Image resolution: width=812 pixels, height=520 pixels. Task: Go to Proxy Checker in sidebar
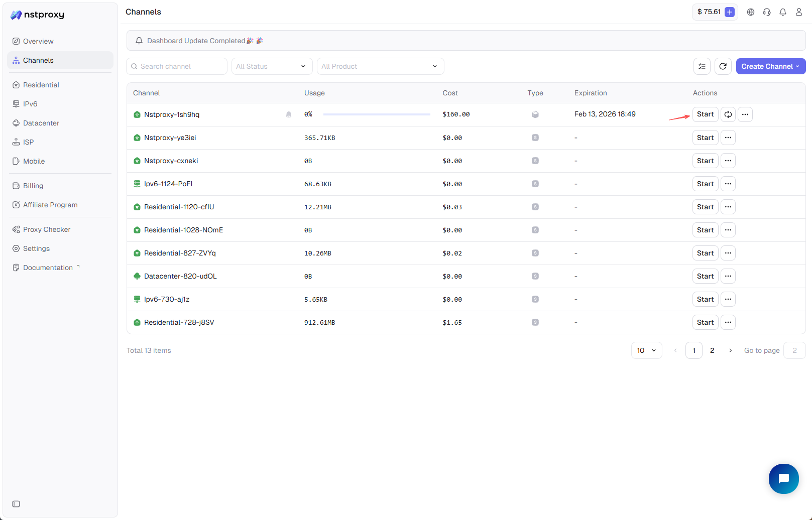pos(47,229)
